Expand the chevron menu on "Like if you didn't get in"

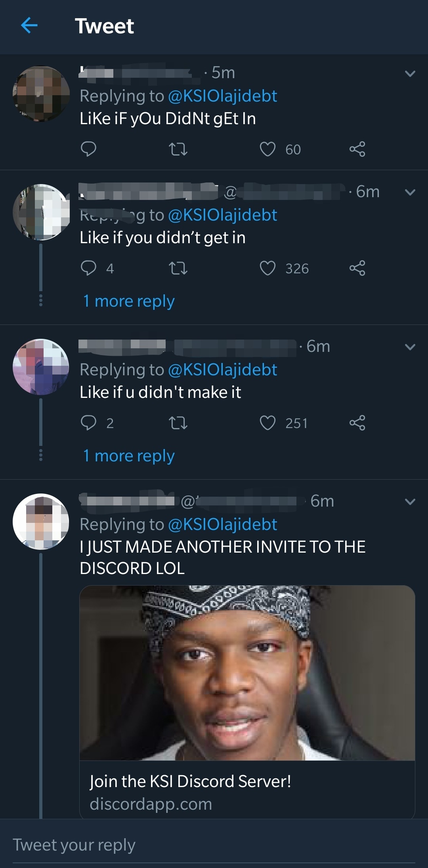(x=410, y=192)
